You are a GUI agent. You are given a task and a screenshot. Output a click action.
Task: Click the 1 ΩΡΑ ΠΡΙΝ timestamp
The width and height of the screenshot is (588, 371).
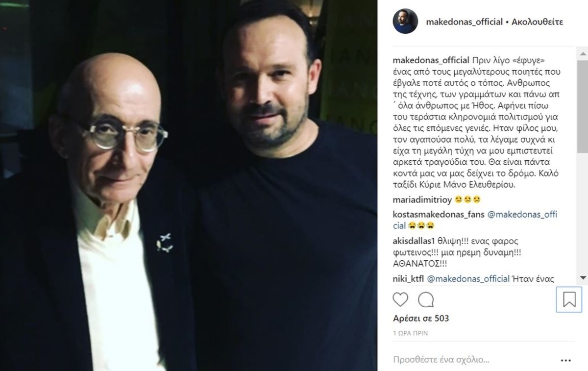(410, 333)
